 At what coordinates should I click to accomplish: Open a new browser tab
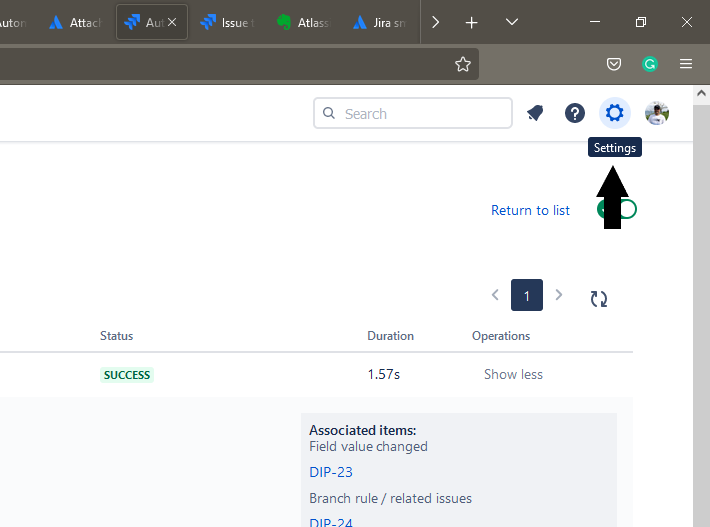[471, 22]
